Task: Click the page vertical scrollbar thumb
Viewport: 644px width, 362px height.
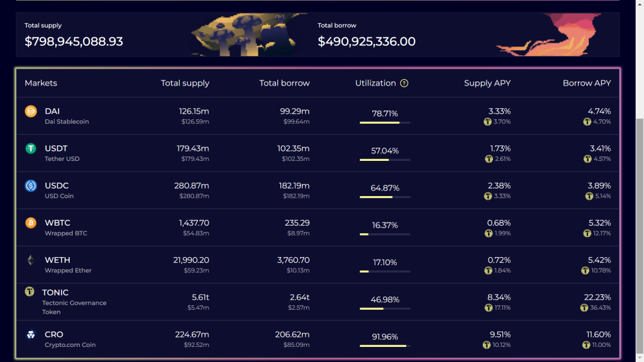Action: tap(640, 236)
